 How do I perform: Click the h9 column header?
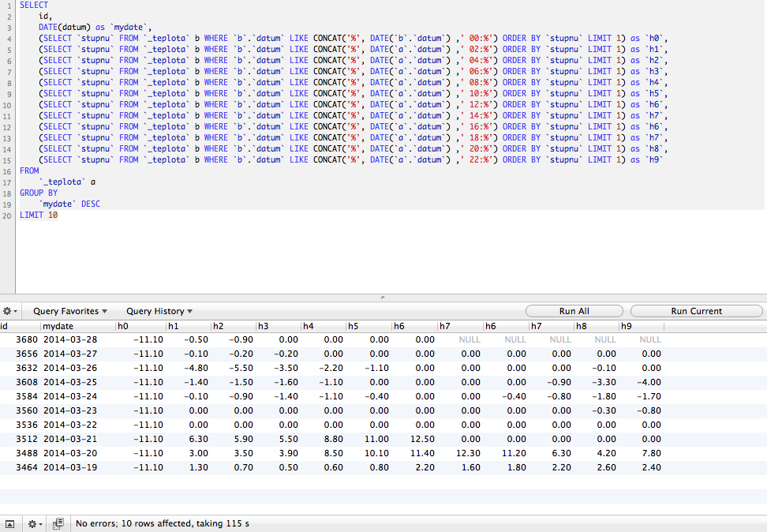tap(641, 326)
